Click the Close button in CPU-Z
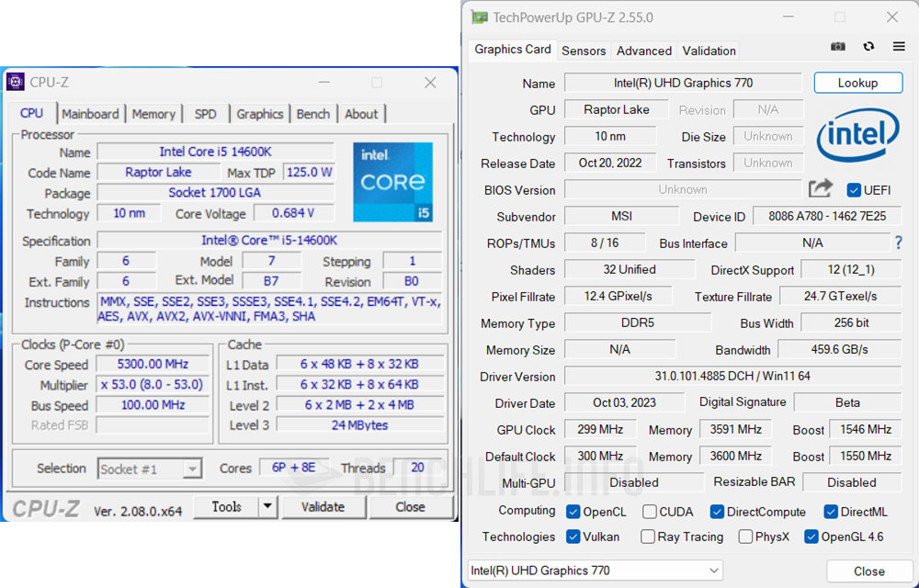This screenshot has width=919, height=588. point(410,506)
